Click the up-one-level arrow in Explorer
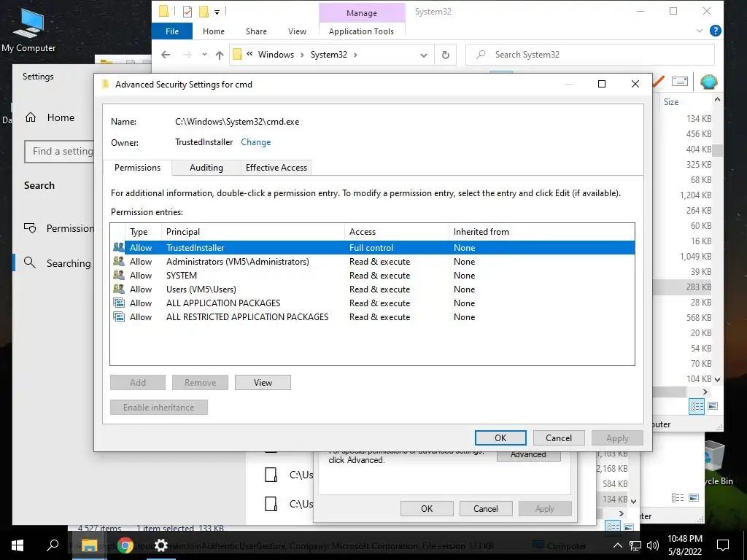747x560 pixels. pyautogui.click(x=219, y=55)
